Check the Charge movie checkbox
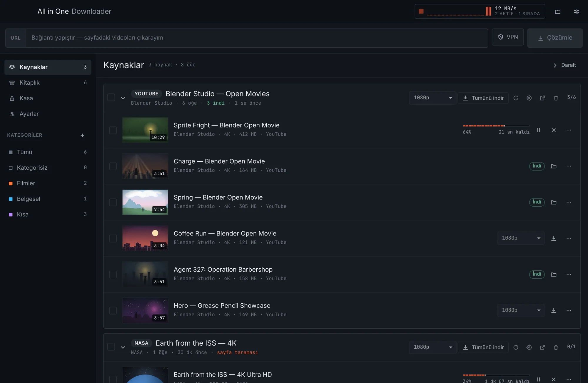This screenshot has height=383, width=588. click(x=113, y=166)
